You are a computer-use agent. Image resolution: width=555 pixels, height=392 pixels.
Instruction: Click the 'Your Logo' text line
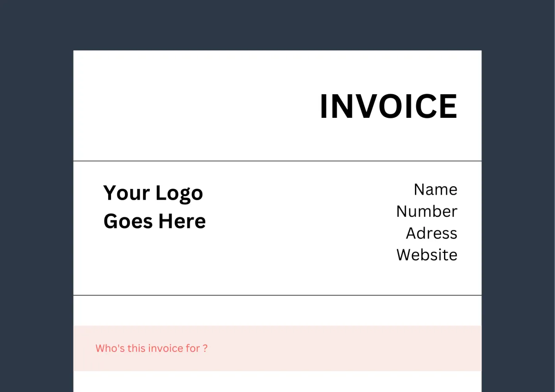tap(153, 193)
